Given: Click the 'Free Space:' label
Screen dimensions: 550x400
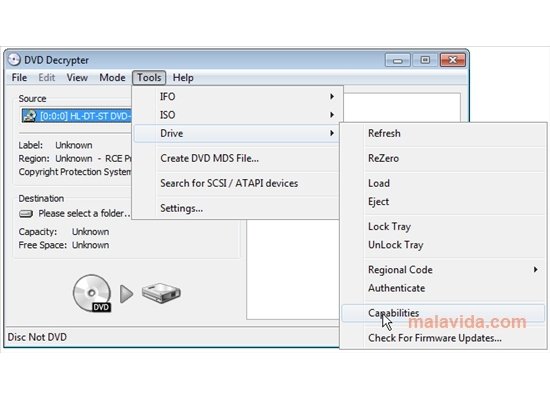Looking at the screenshot, I should (x=42, y=245).
